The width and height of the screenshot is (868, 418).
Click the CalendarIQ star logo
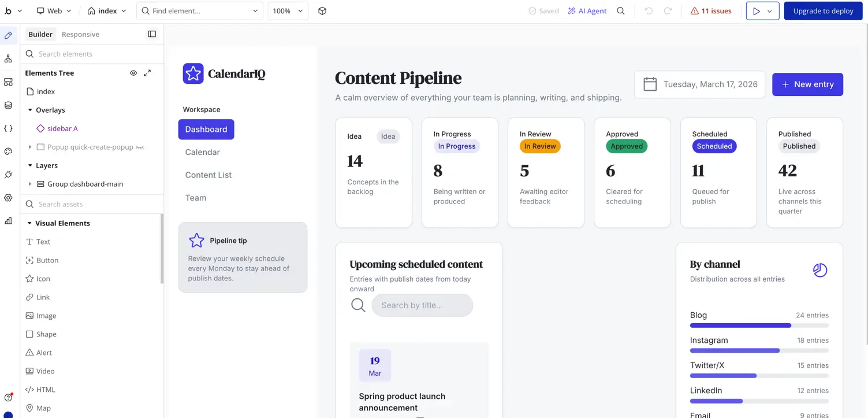pos(193,73)
